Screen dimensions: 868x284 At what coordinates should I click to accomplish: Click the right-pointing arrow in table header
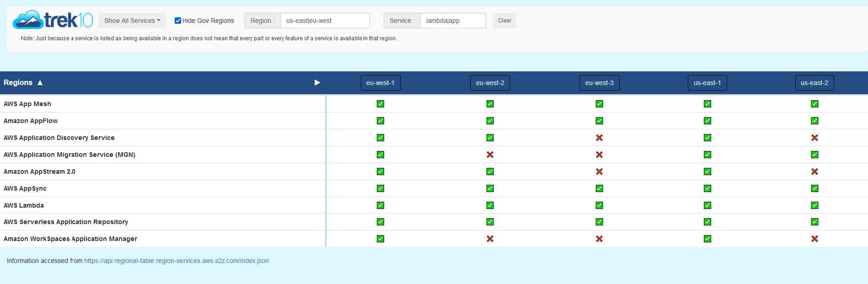pyautogui.click(x=317, y=83)
